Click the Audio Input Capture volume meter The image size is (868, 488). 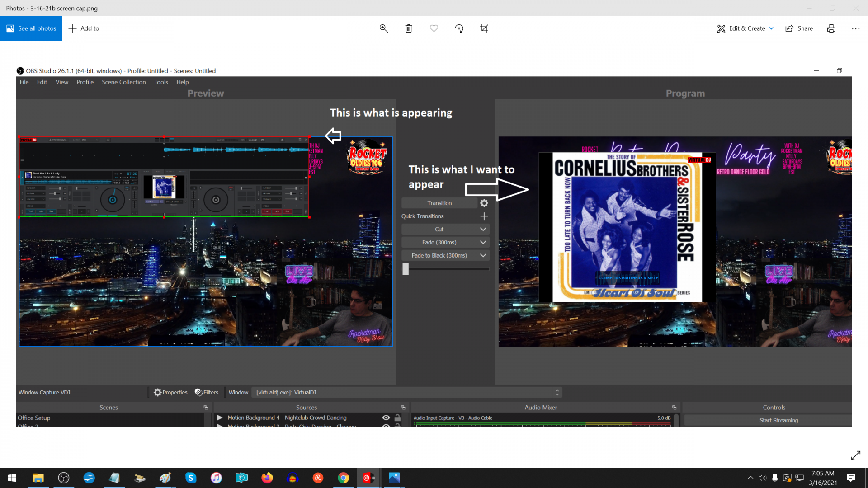[x=542, y=424]
